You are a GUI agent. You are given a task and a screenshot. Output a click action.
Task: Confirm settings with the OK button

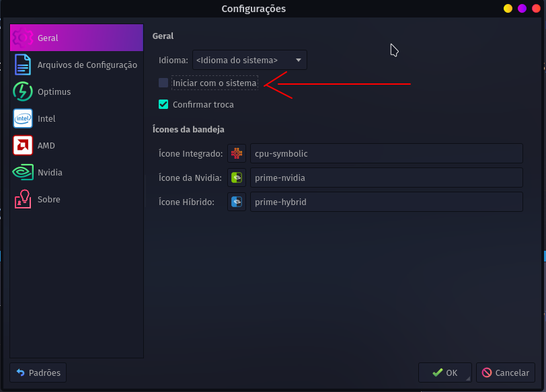[x=445, y=373]
